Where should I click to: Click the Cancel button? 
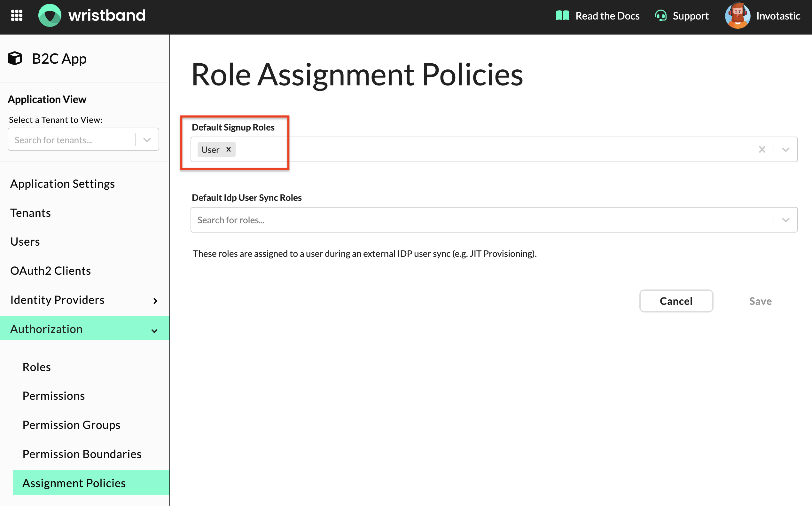[x=676, y=301]
